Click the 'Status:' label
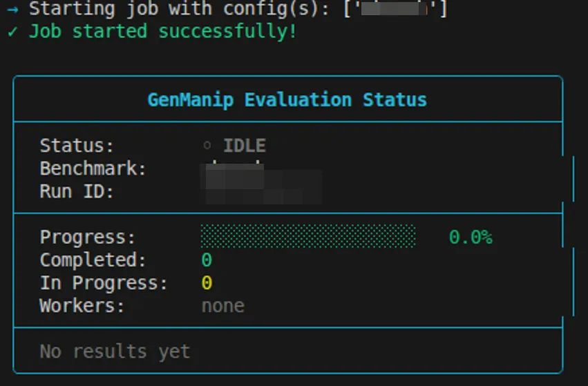The image size is (588, 386). (x=77, y=146)
